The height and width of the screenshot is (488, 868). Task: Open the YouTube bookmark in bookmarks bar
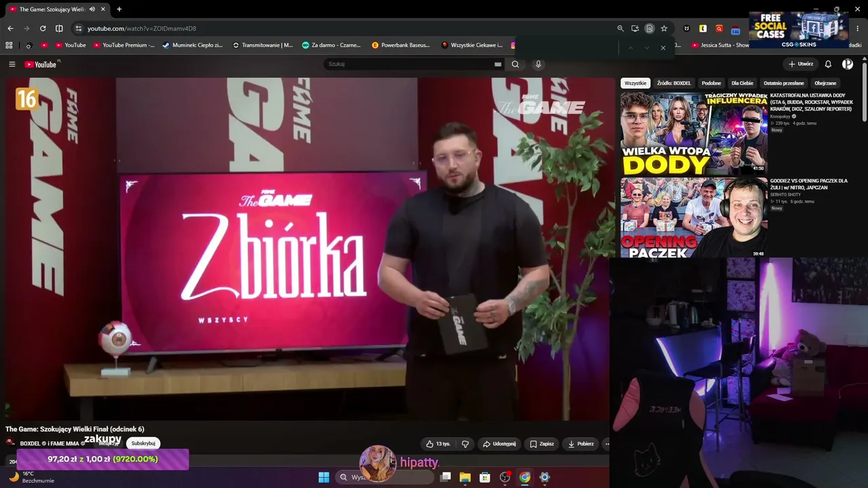(70, 45)
